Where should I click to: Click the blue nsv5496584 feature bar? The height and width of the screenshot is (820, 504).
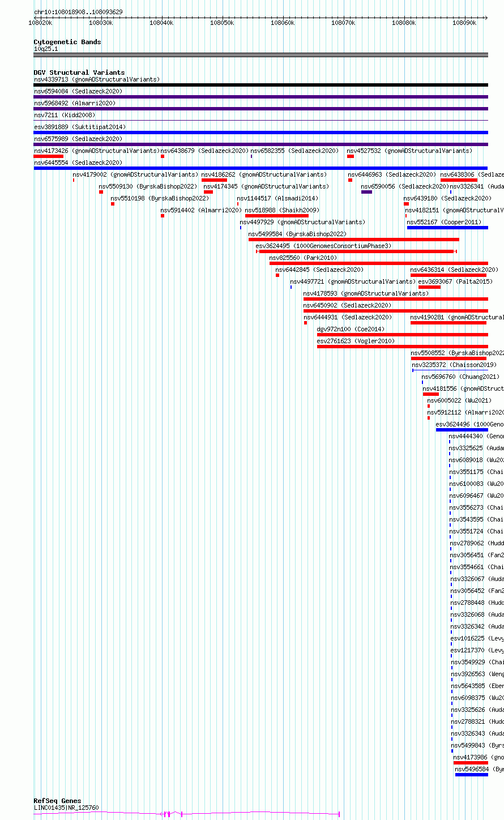click(472, 775)
